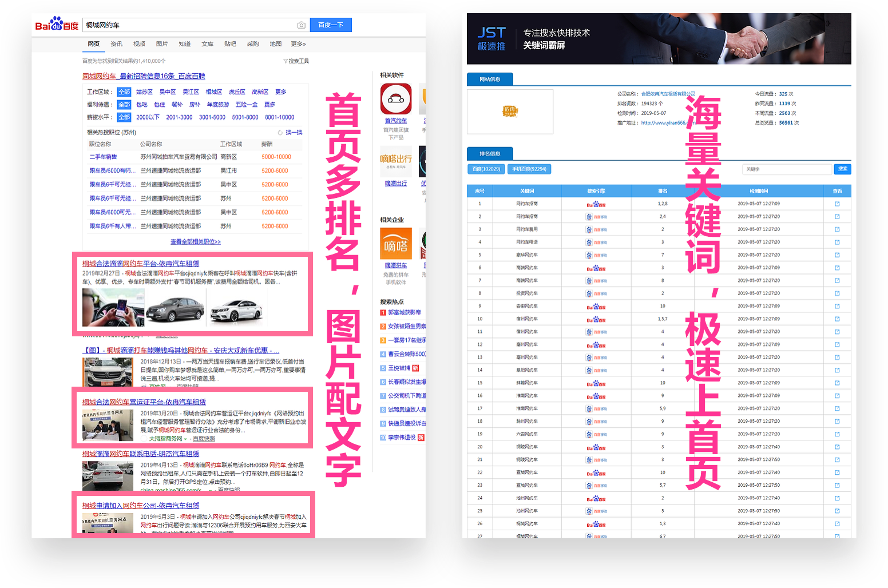Select 全部 in 福利待遇 filter

click(x=124, y=105)
